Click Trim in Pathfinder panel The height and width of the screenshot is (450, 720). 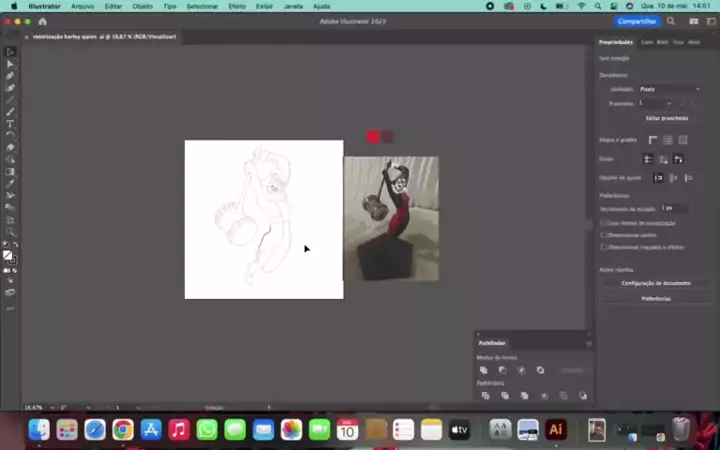click(505, 395)
